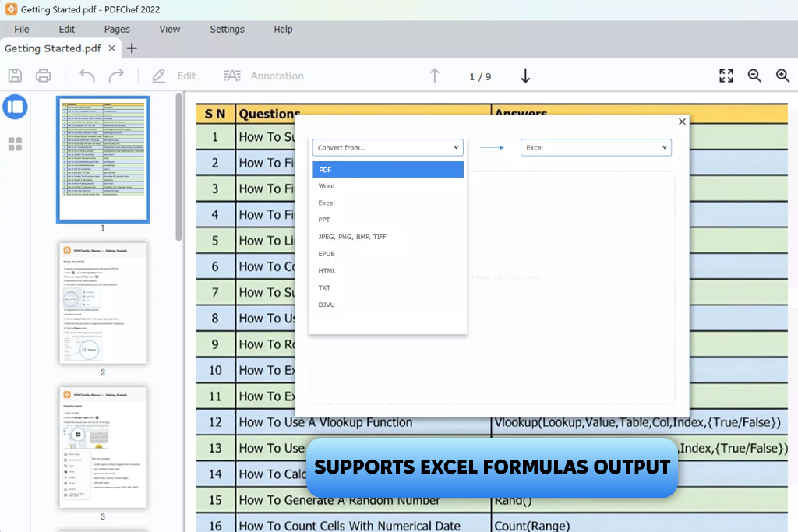The image size is (798, 532).
Task: Go to previous page with up arrow
Action: point(435,76)
